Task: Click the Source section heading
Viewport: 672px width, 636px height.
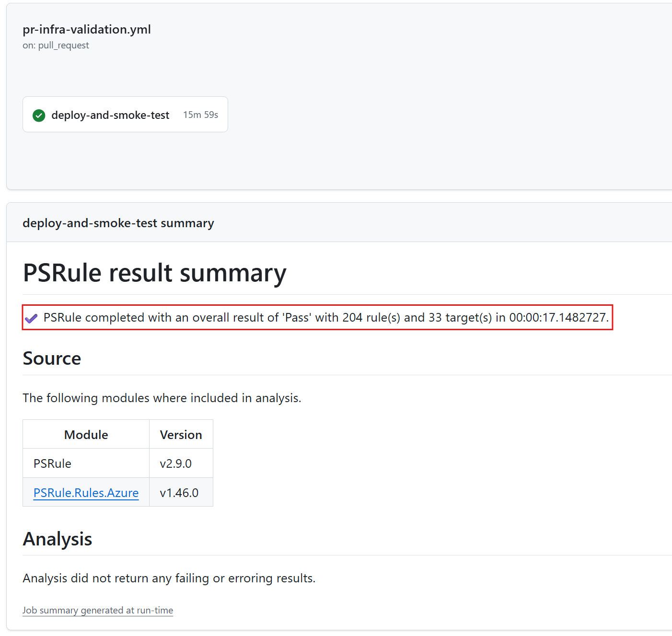Action: tap(52, 358)
